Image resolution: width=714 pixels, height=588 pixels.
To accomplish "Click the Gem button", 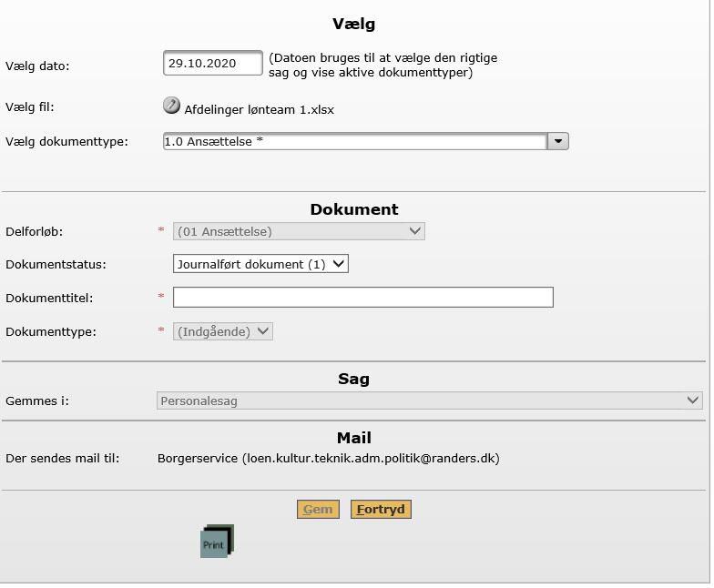I will tap(318, 510).
